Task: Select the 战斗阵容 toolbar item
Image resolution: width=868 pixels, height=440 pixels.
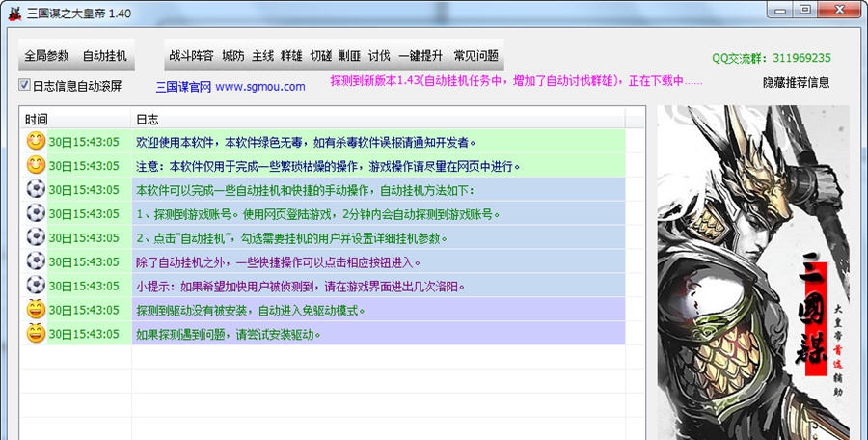Action: click(x=192, y=55)
